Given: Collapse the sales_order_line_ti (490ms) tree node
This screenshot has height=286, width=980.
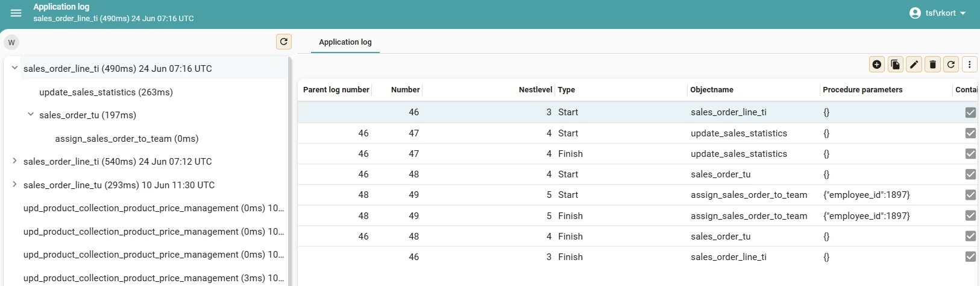Looking at the screenshot, I should coord(14,68).
